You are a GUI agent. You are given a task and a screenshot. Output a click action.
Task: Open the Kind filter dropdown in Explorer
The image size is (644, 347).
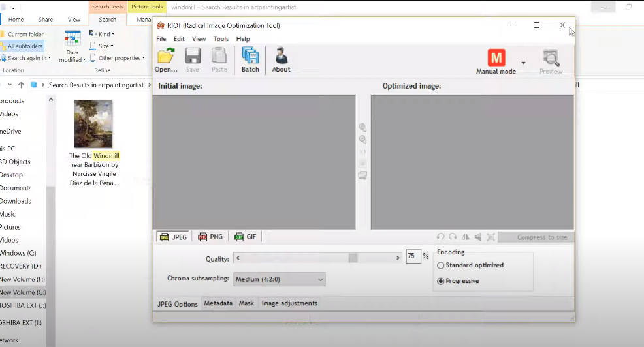pyautogui.click(x=102, y=34)
